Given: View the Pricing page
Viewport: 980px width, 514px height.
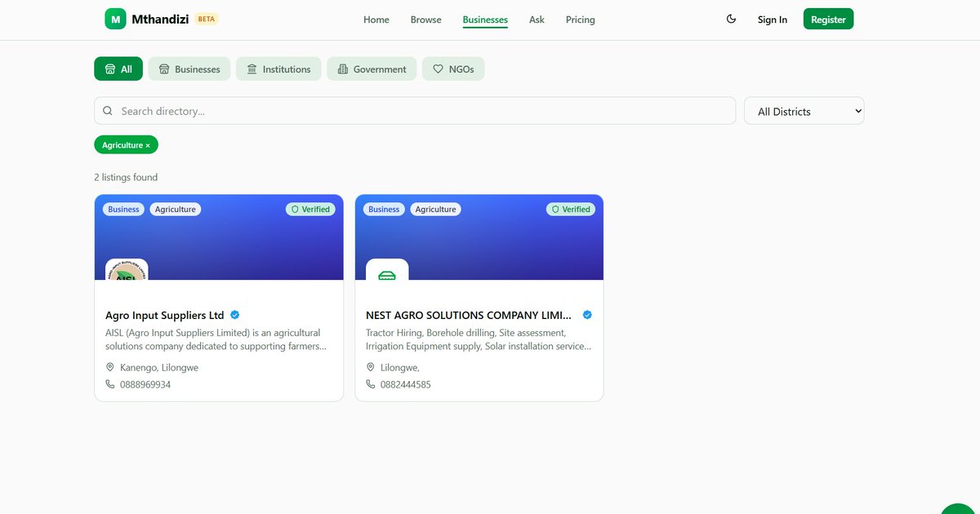Looking at the screenshot, I should point(580,20).
